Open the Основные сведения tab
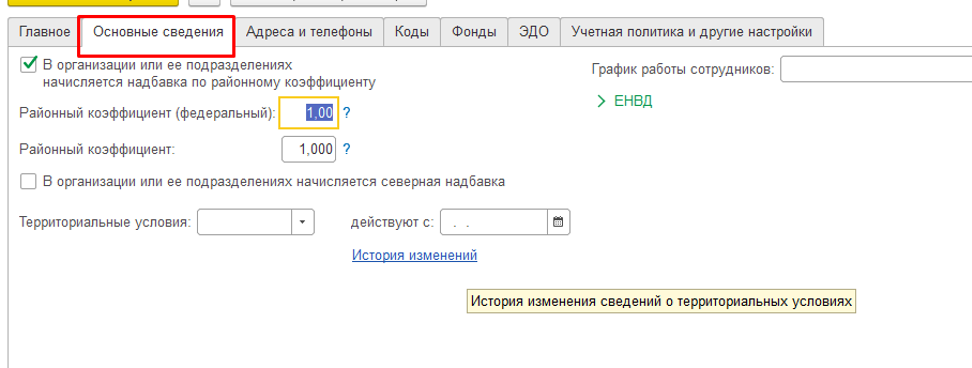 point(158,32)
